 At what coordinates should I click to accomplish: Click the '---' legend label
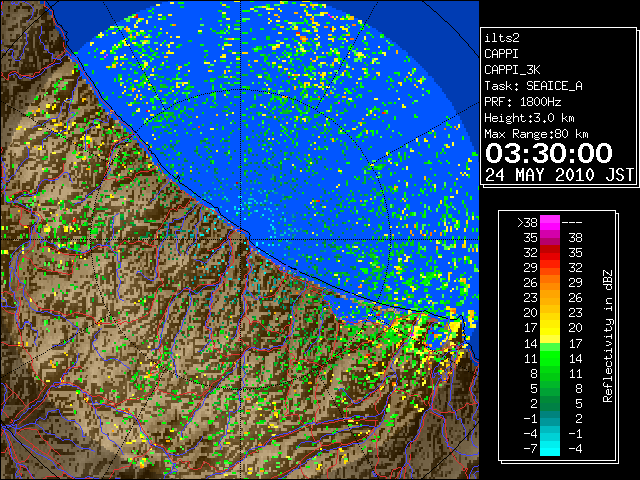(x=572, y=223)
